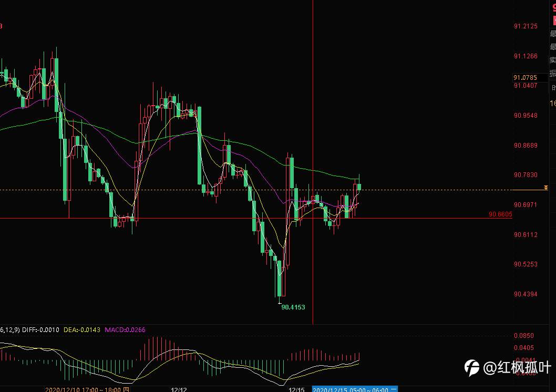Screen dimensions: 556x392
Task: Click the DEA:-0.0143 indicator value
Action: point(82,330)
